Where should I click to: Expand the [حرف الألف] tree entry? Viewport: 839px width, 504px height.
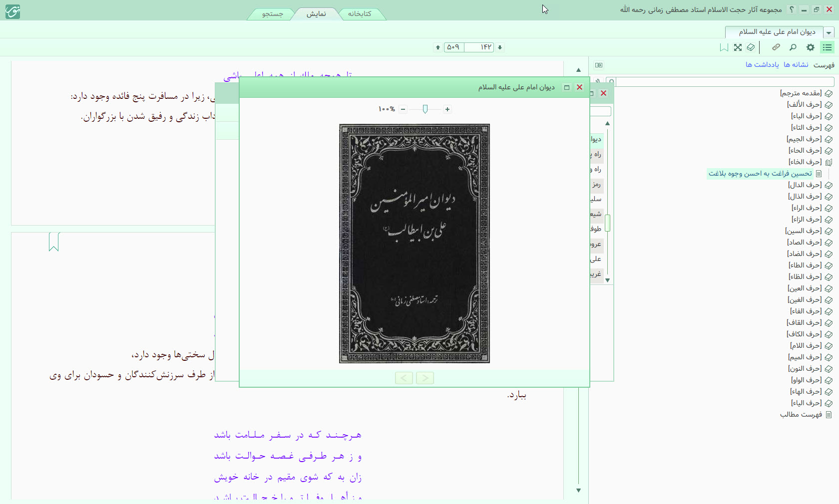pos(829,105)
